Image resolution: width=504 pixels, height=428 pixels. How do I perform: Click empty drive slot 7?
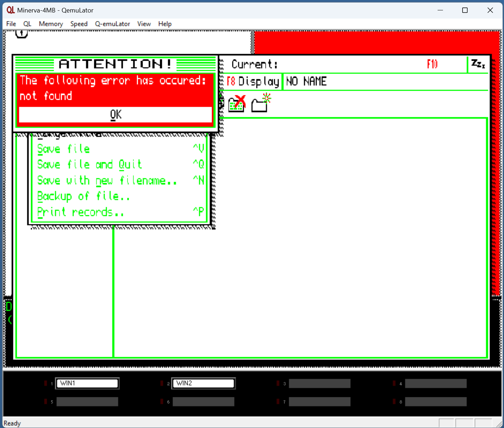coord(319,402)
